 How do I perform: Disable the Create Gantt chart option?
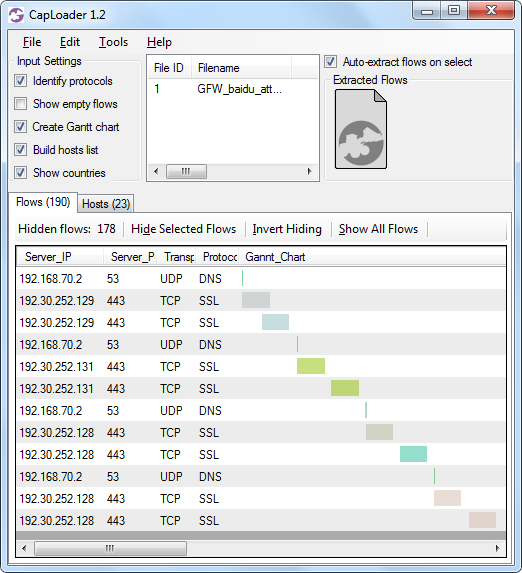[x=20, y=127]
